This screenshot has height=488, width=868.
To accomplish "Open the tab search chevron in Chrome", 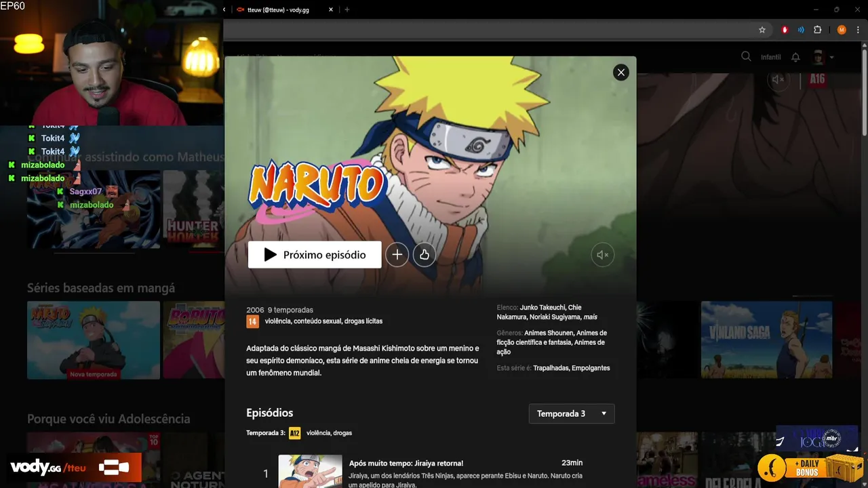I will point(224,9).
